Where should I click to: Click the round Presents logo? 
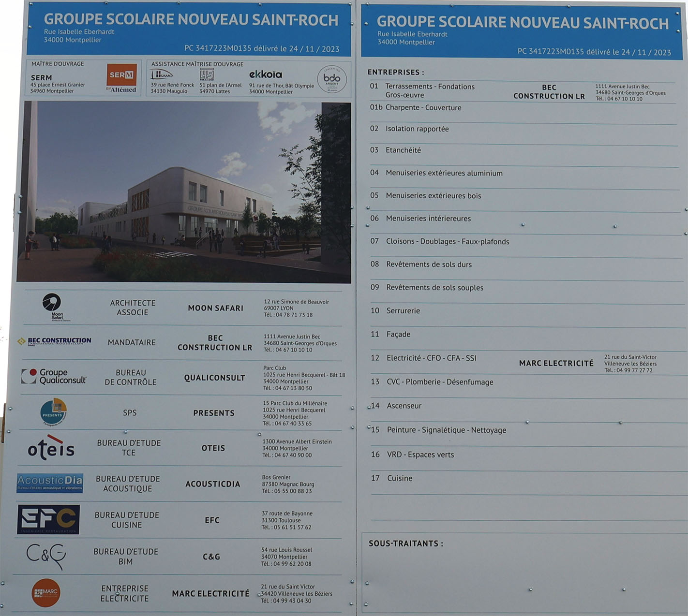53,411
